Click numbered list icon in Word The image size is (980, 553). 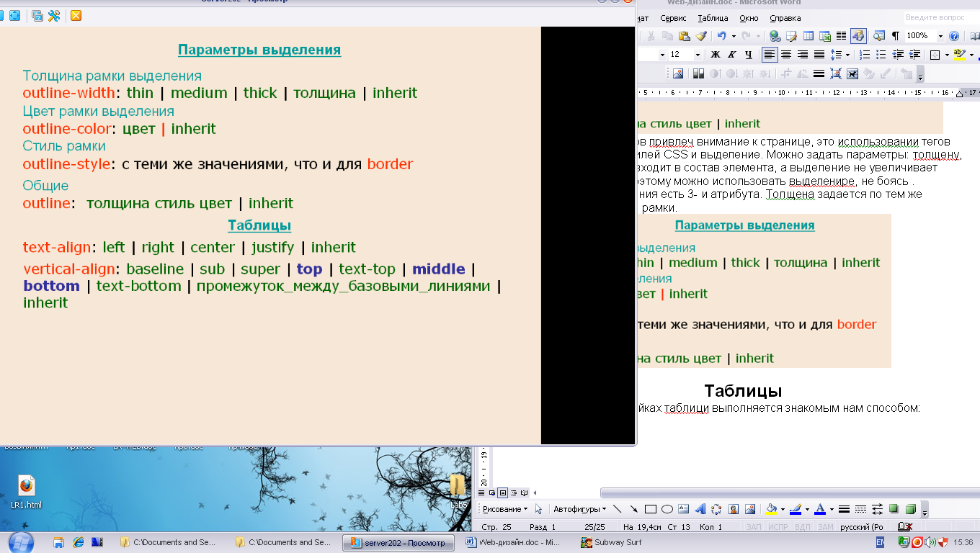[865, 55]
